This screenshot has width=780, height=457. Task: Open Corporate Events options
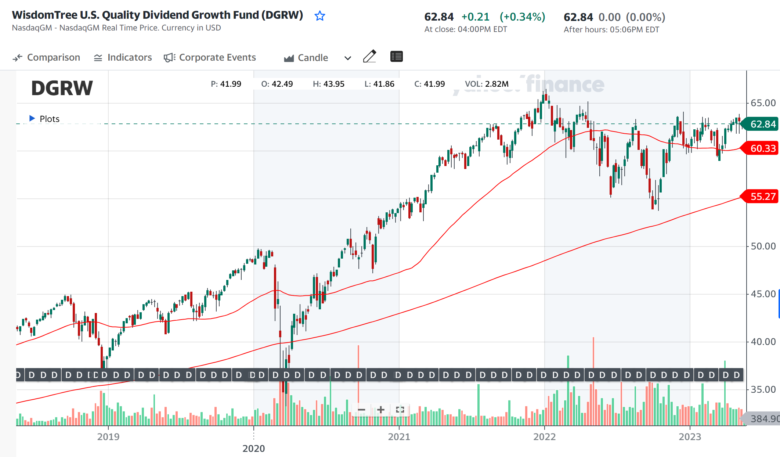point(209,58)
